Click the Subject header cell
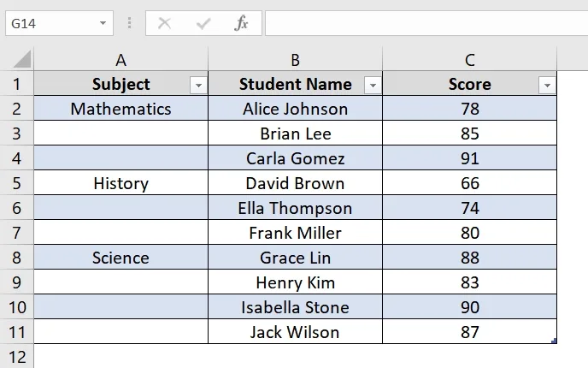Image resolution: width=588 pixels, height=368 pixels. (x=121, y=83)
